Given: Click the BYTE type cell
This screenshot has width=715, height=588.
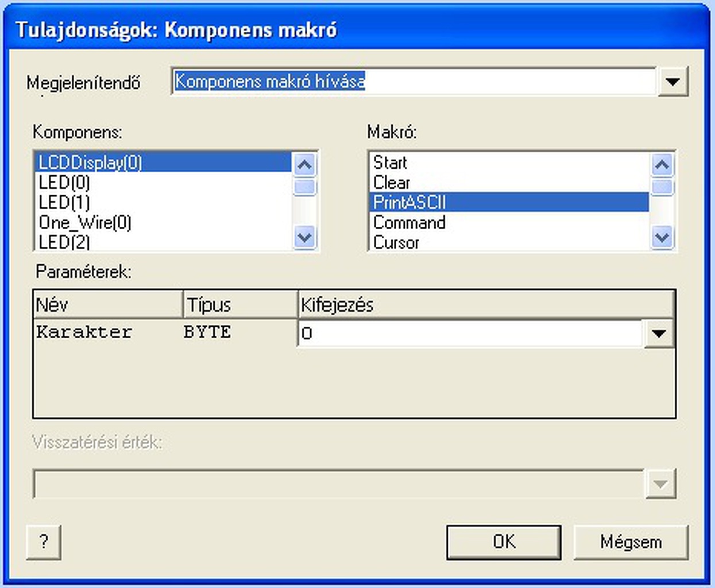Looking at the screenshot, I should coord(207,332).
